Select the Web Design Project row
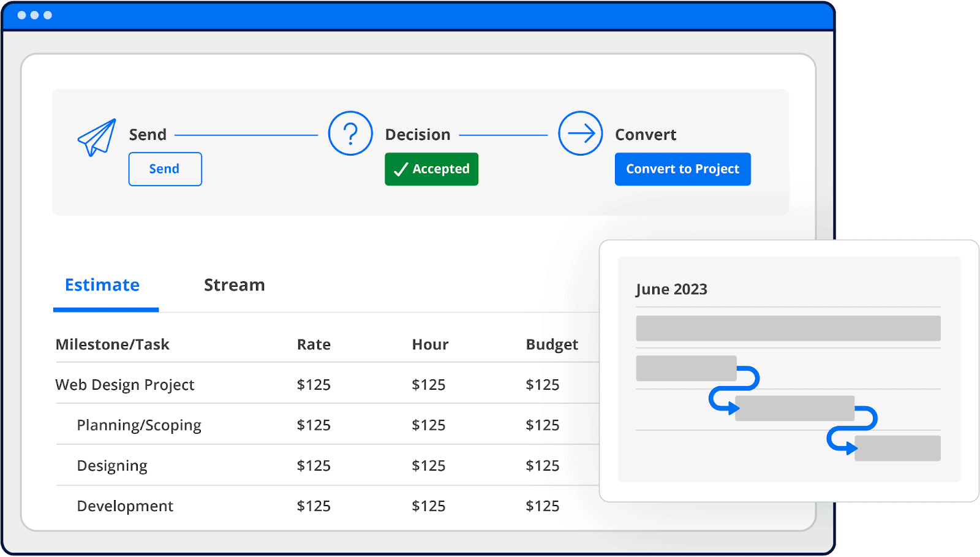The width and height of the screenshot is (980, 557). 125,385
